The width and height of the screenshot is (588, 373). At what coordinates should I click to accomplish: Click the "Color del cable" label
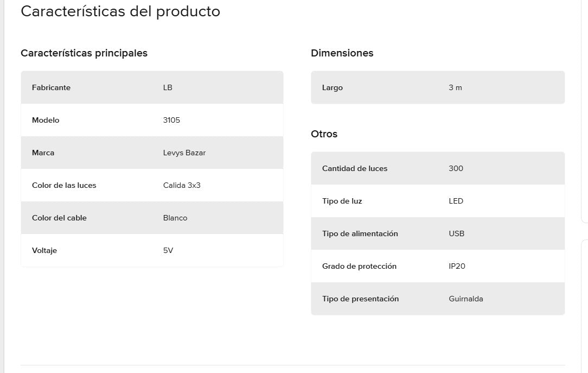pos(59,218)
